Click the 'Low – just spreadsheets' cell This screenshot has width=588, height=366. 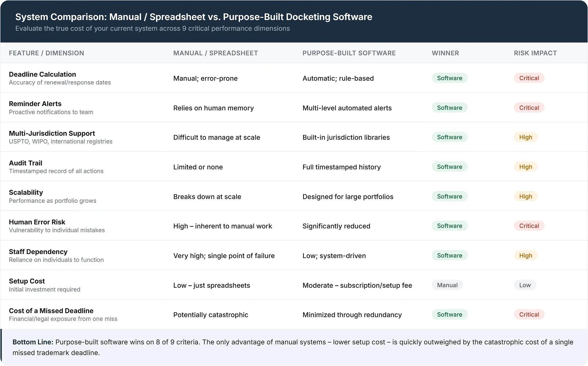pos(212,285)
